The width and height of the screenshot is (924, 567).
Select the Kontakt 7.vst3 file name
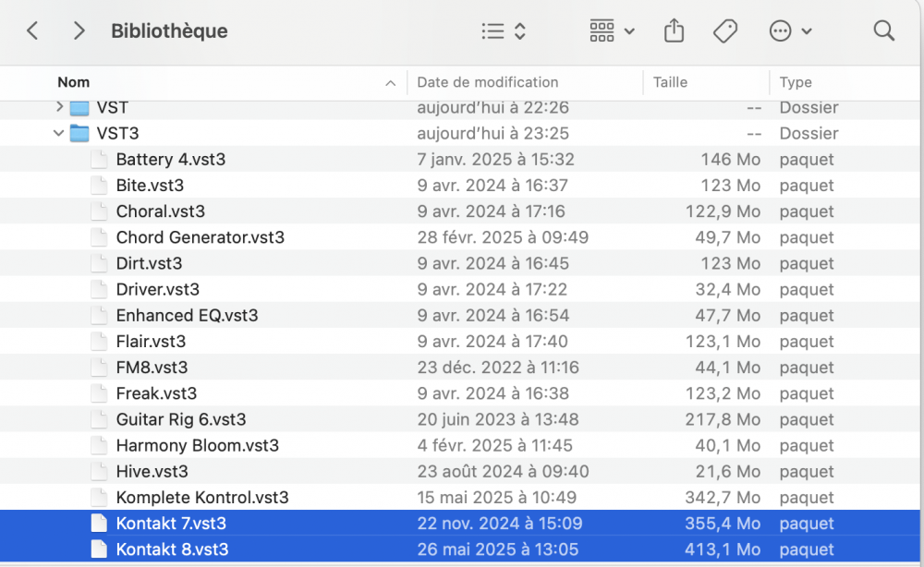pyautogui.click(x=171, y=524)
